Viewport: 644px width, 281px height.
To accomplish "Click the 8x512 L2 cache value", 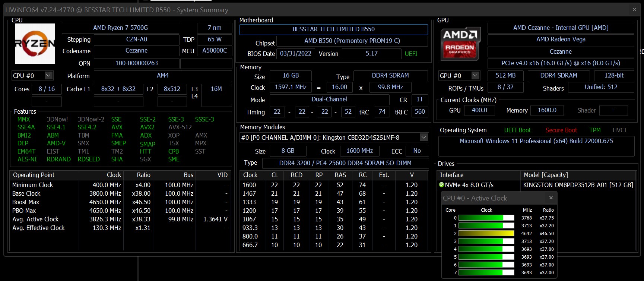I will click(x=172, y=89).
